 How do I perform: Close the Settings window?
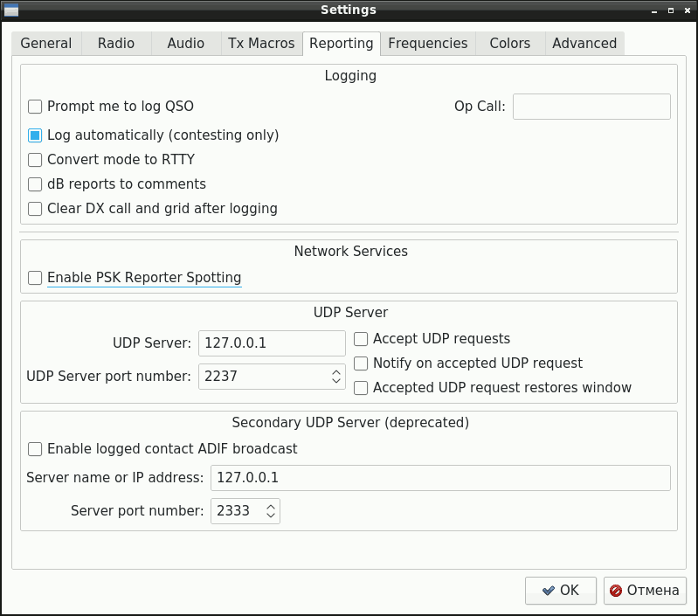688,10
